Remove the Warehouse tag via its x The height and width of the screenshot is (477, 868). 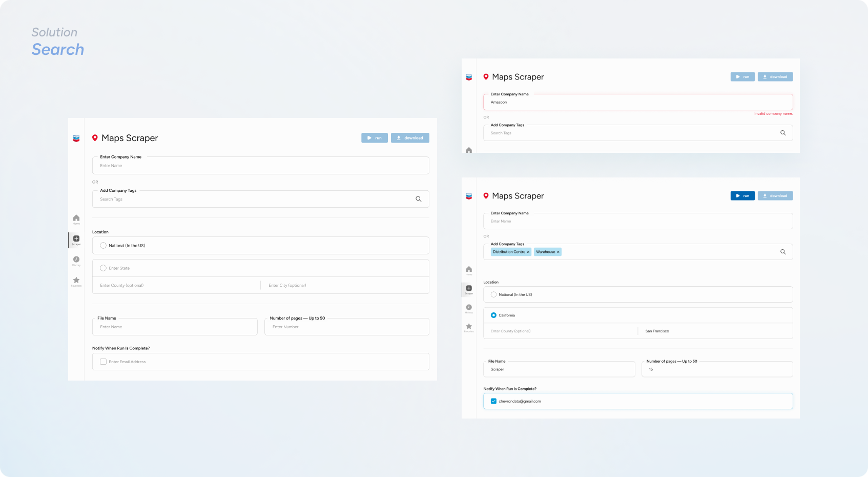(558, 252)
